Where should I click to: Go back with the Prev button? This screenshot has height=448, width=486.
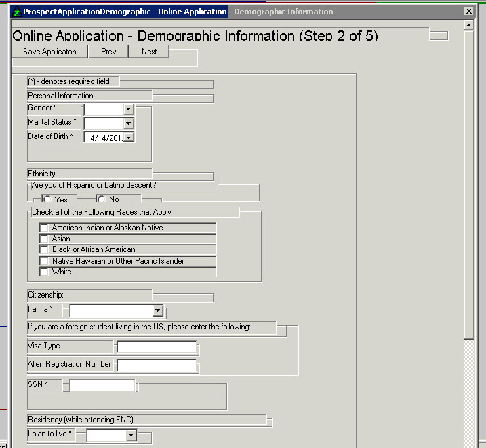click(108, 52)
